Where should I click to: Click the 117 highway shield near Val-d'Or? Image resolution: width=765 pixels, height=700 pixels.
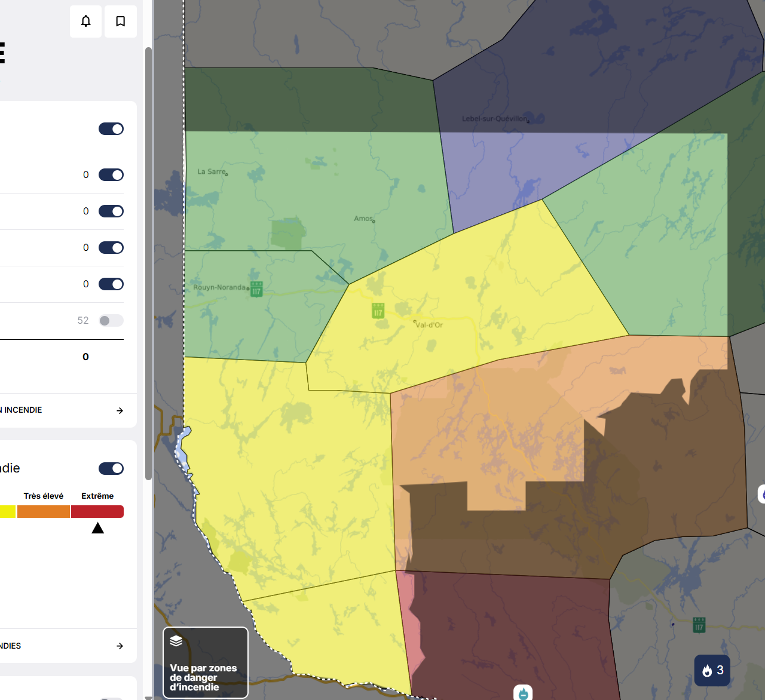point(378,311)
